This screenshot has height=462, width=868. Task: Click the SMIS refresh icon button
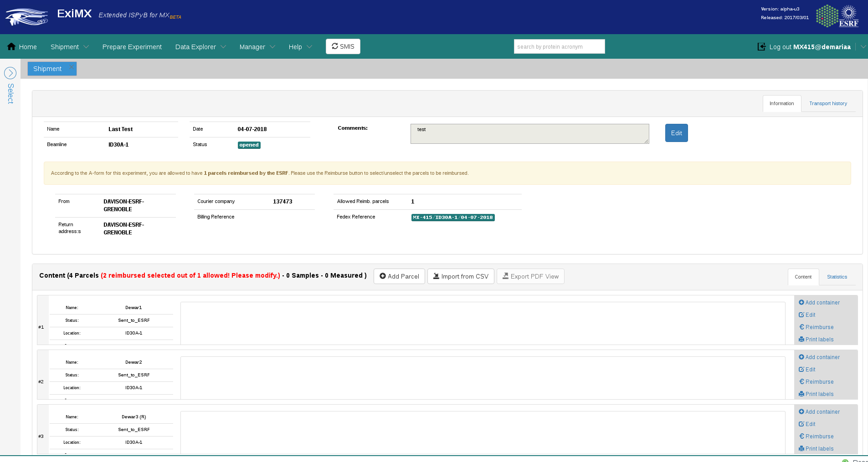point(335,46)
